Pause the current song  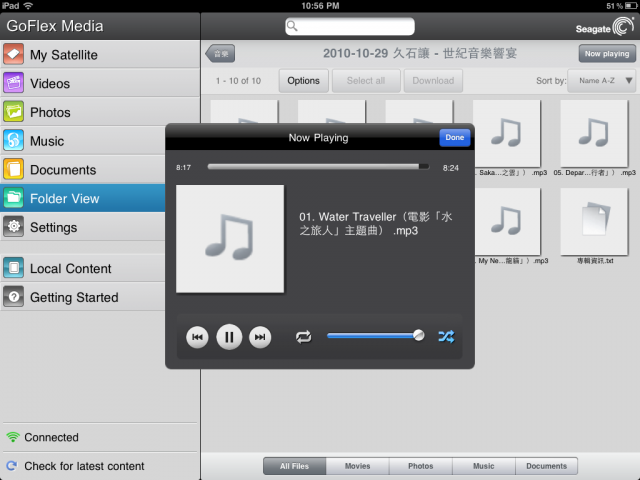tap(229, 337)
